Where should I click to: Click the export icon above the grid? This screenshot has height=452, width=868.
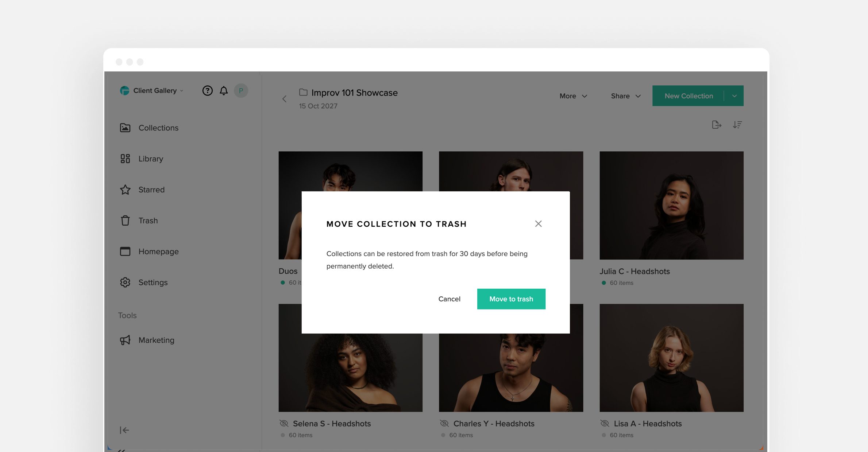point(717,125)
